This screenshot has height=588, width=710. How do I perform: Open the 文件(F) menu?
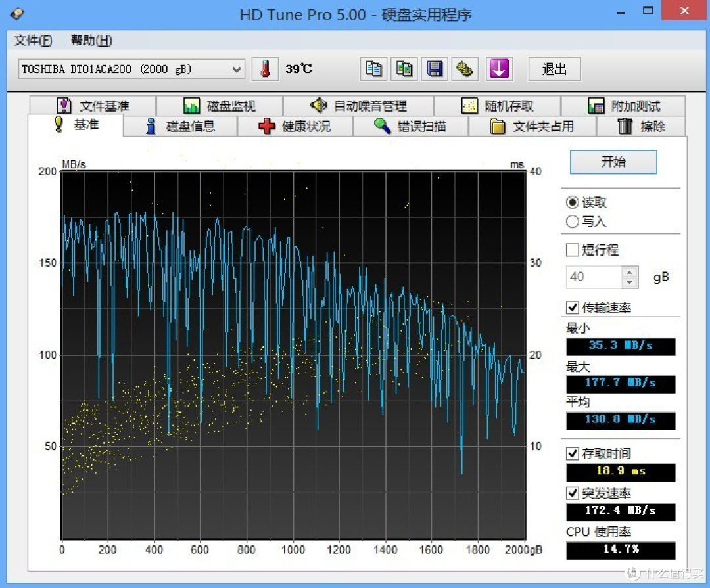pos(33,41)
